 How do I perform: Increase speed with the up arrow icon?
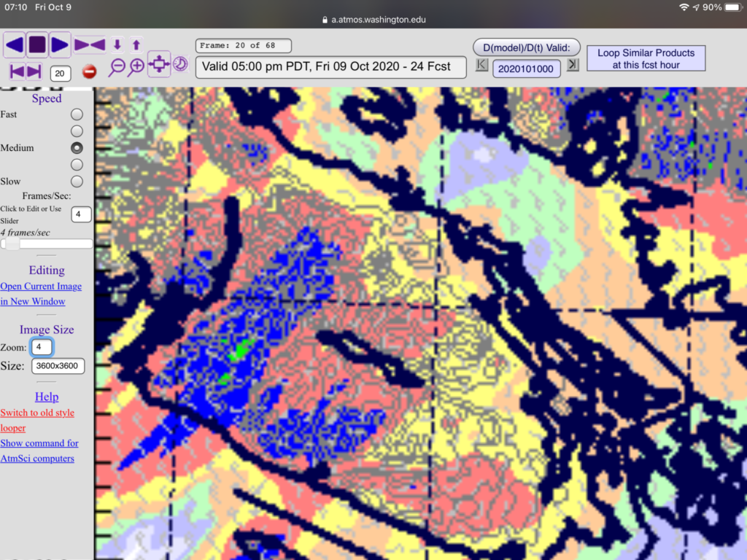pos(136,44)
